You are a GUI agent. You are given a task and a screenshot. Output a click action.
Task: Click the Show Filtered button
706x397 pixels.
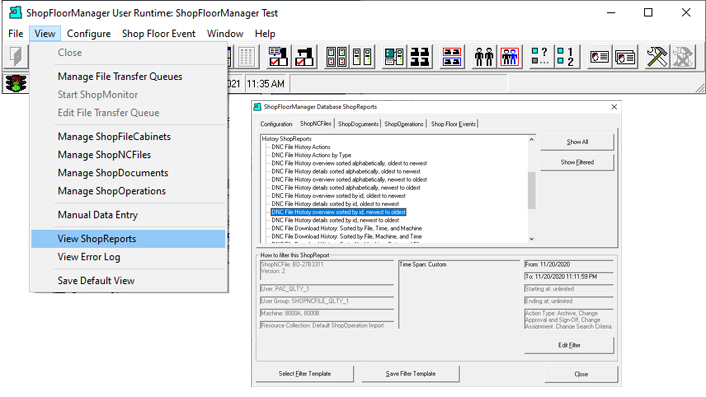[577, 162]
